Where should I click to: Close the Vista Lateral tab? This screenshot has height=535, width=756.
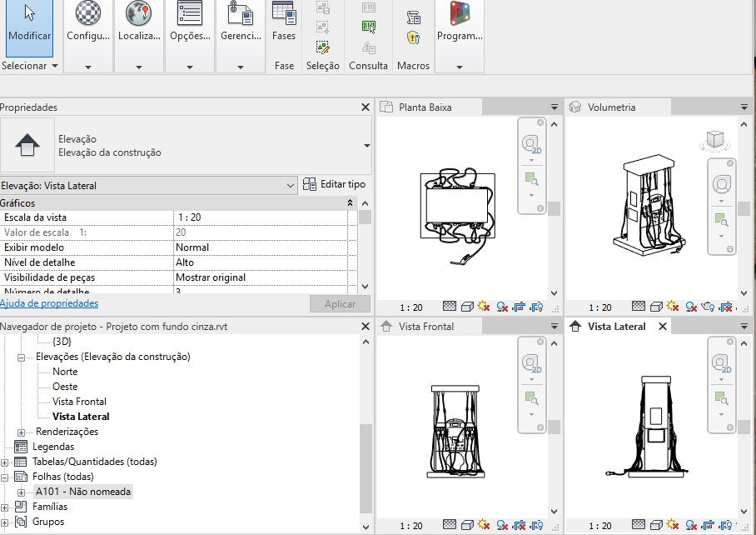click(663, 327)
